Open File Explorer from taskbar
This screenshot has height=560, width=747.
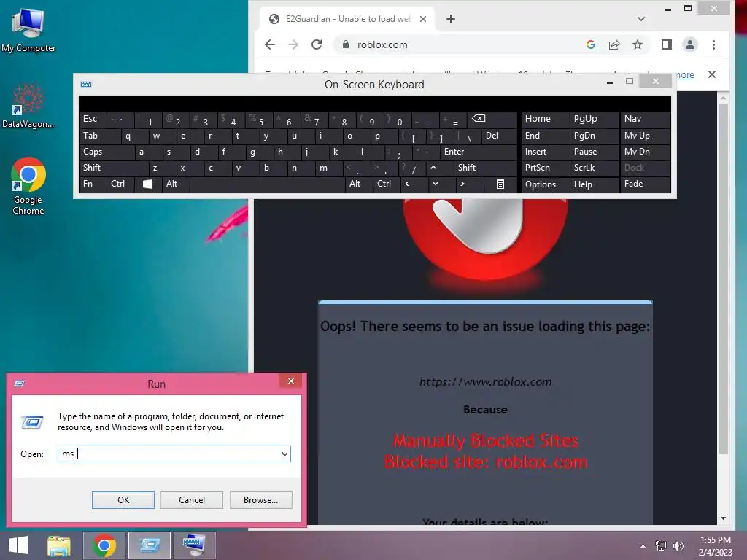pyautogui.click(x=59, y=545)
